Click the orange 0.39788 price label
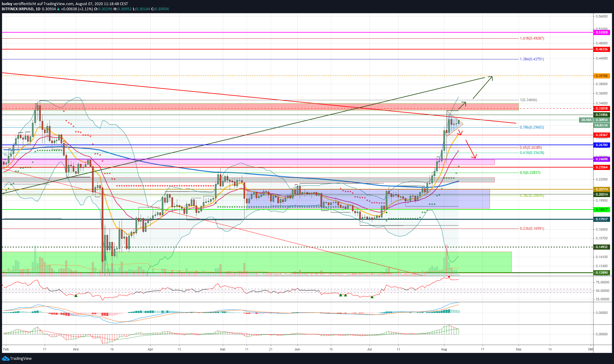The height and width of the screenshot is (364, 614). [x=602, y=76]
